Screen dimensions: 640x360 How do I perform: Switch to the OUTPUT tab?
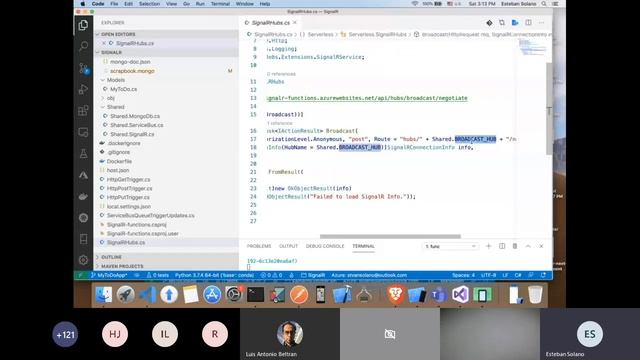288,246
